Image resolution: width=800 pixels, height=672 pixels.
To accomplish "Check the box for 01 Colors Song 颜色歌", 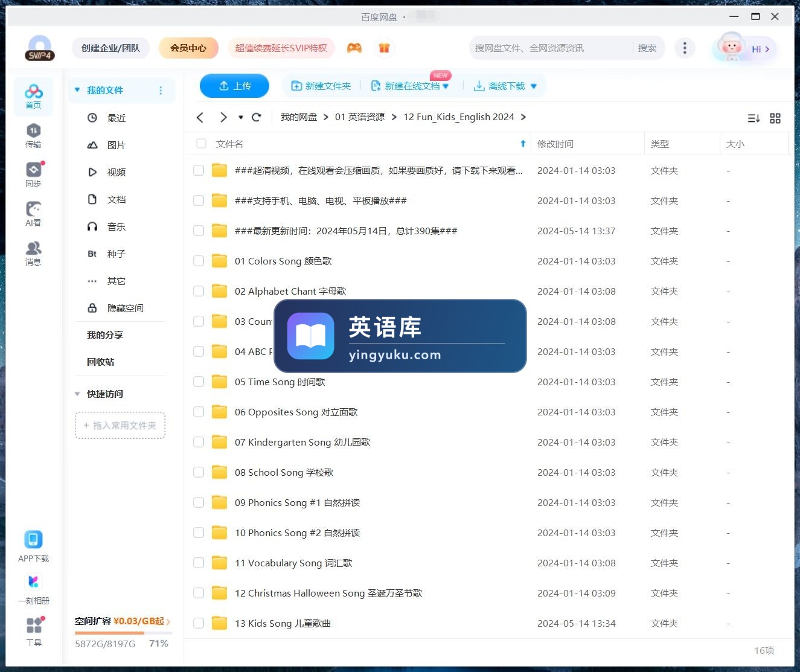I will [x=199, y=261].
